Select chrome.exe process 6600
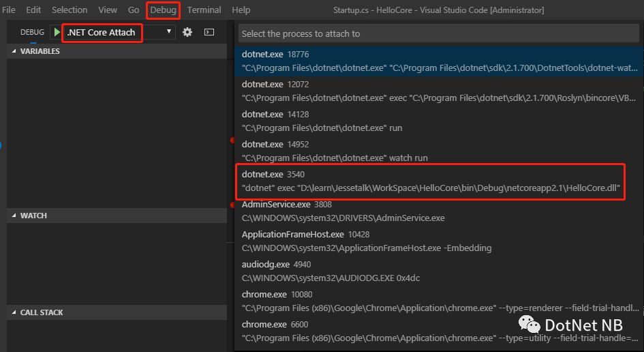Image resolution: width=644 pixels, height=352 pixels. [x=439, y=331]
